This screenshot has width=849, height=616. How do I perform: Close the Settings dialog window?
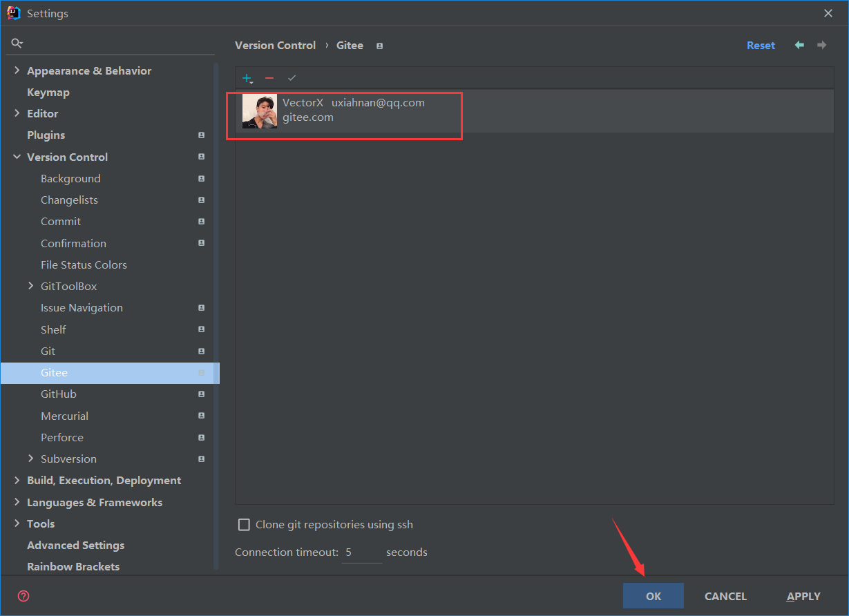[828, 13]
